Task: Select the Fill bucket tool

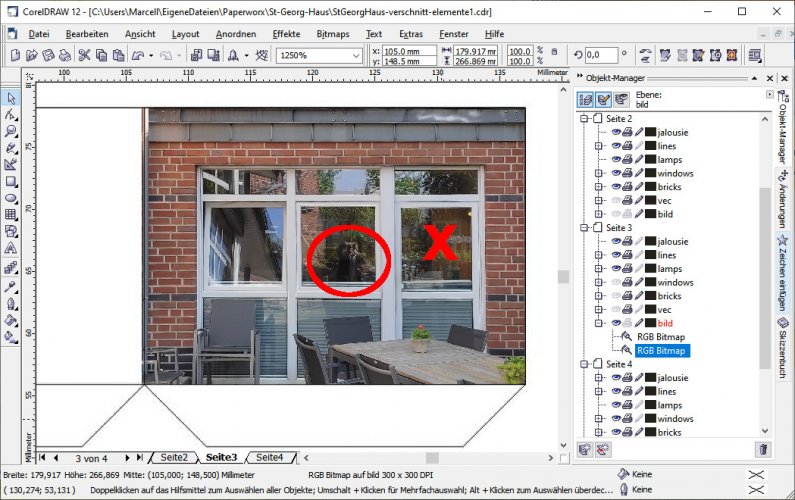Action: (11, 320)
